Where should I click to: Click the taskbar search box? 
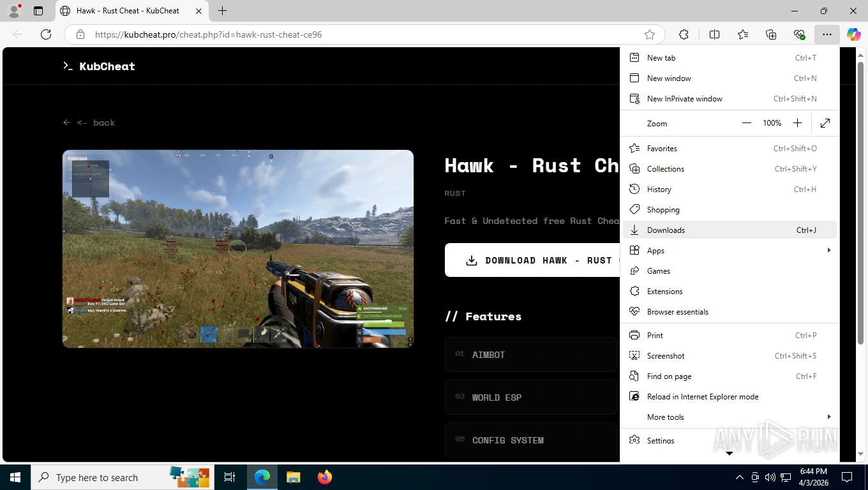tap(123, 477)
